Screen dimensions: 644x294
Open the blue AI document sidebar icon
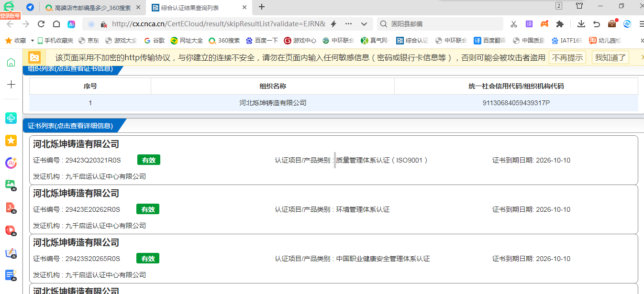coord(11,275)
